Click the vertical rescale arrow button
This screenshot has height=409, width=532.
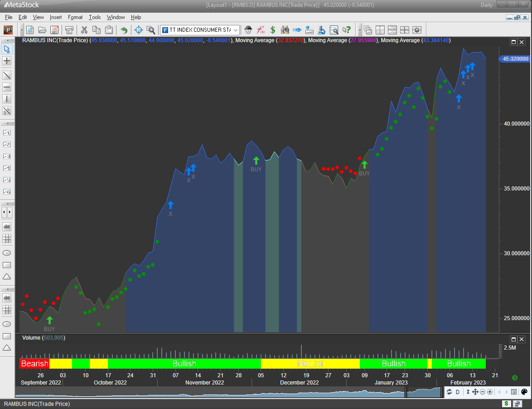click(468, 392)
